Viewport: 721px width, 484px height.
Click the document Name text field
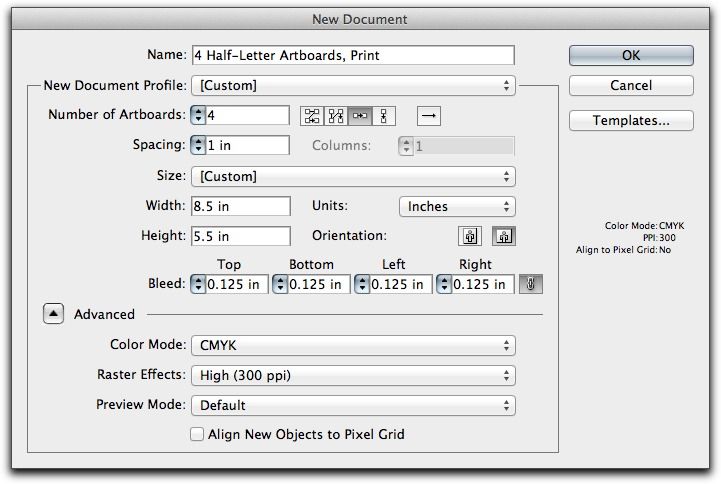353,56
